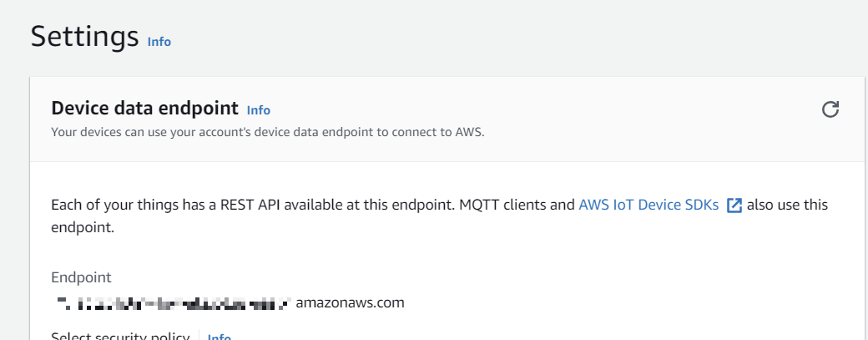
Task: Click the Device data endpoint heading
Action: (x=145, y=109)
